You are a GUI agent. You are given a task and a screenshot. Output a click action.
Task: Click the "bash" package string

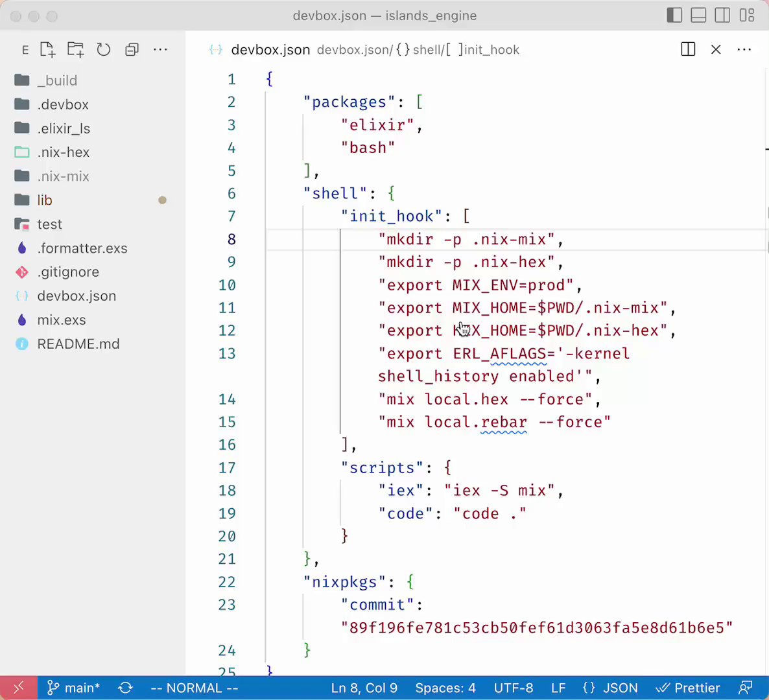(368, 148)
